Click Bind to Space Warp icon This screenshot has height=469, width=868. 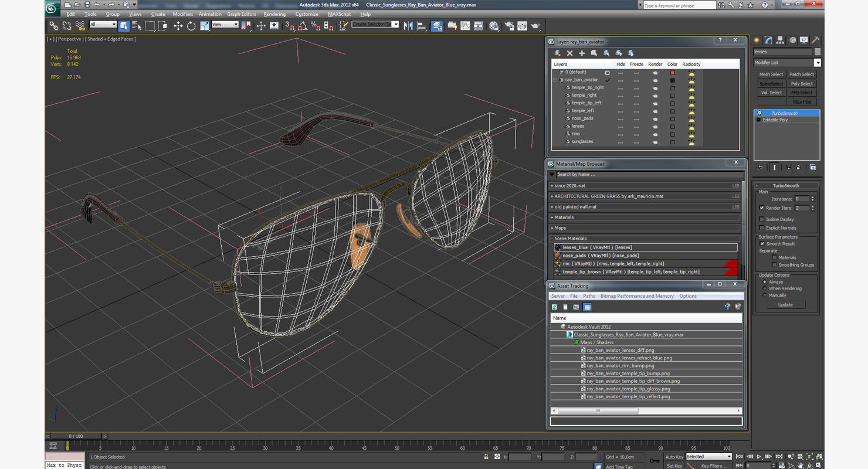click(80, 26)
